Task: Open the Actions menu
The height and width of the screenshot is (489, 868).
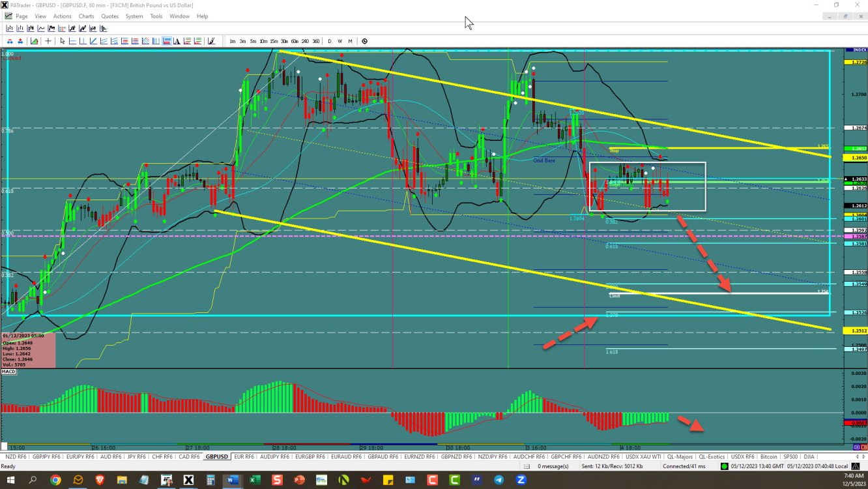Action: [x=63, y=16]
